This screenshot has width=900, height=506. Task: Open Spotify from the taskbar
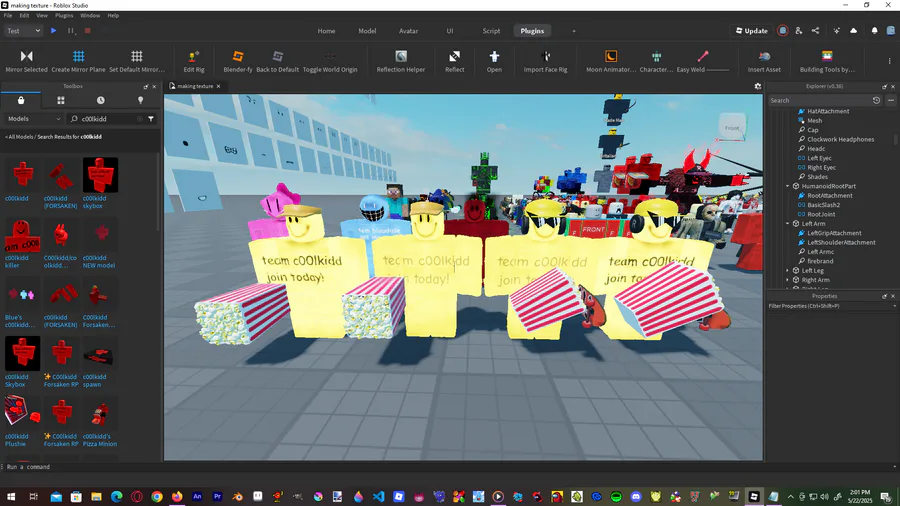click(616, 496)
